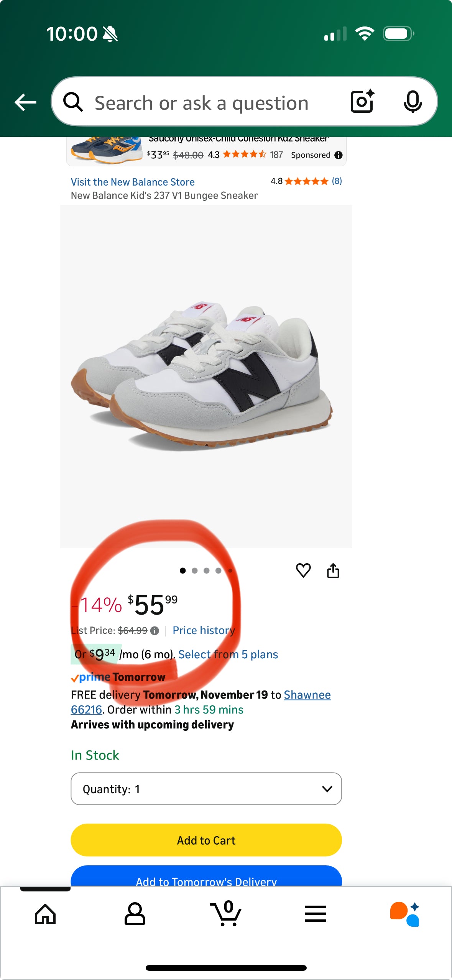Visit the New Balance Store link
Viewport: 452px width, 980px height.
133,182
